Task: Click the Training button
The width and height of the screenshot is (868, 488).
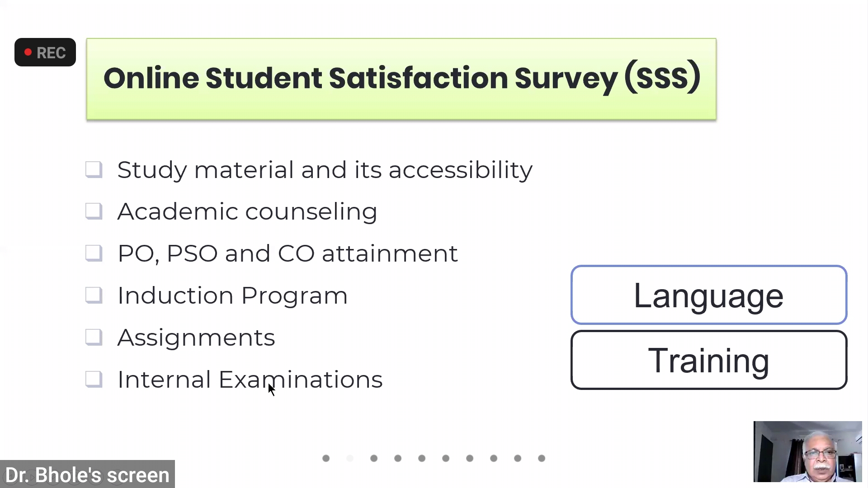Action: pos(709,360)
